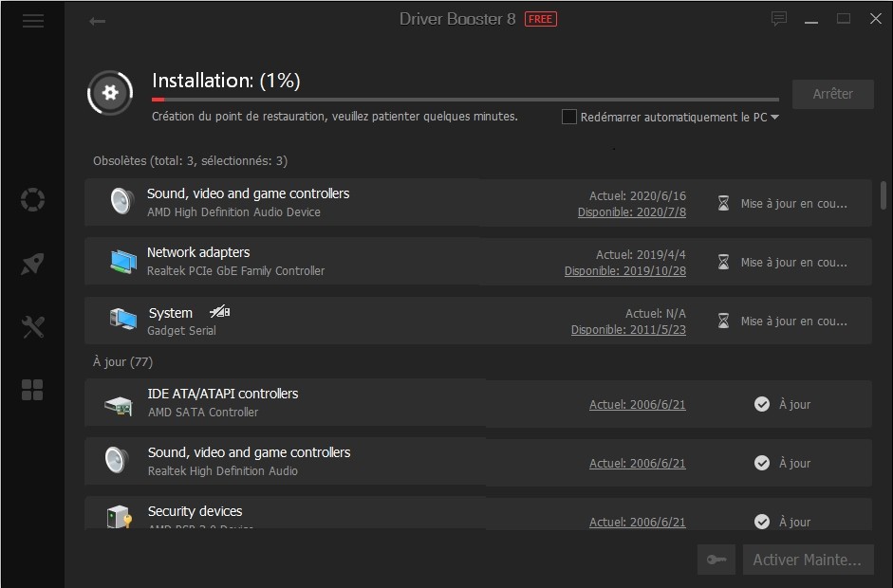Click the crossed-out device icon beside System

[x=220, y=312]
